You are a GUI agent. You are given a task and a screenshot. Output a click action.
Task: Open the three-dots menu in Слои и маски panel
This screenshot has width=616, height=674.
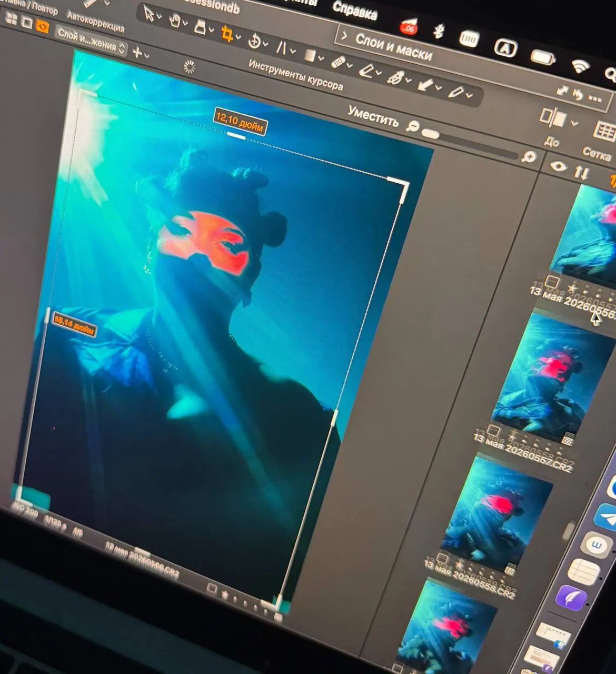click(x=595, y=98)
